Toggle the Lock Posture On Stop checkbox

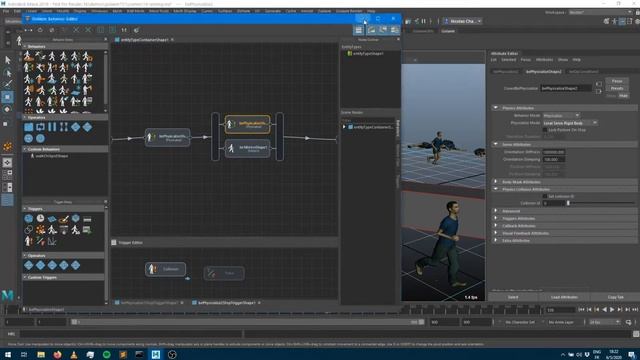coord(545,130)
